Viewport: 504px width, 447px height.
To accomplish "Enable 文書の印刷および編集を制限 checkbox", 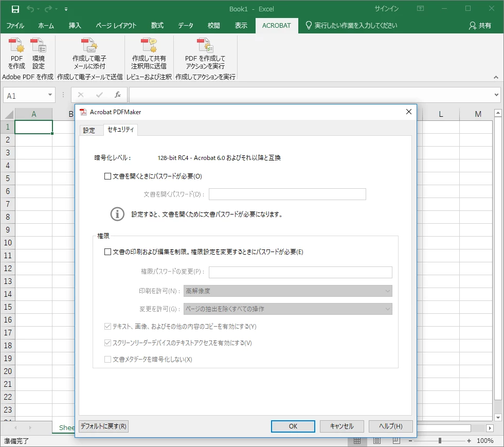I will click(x=107, y=252).
